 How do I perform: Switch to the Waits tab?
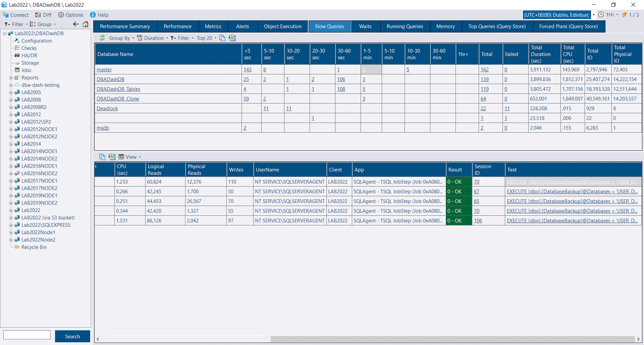click(365, 26)
